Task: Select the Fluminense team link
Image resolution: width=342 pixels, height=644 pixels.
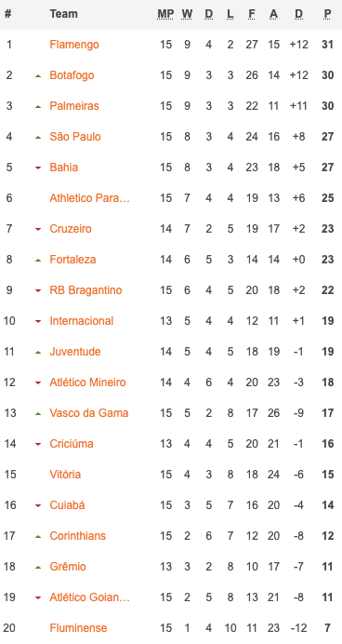Action: coord(78,628)
